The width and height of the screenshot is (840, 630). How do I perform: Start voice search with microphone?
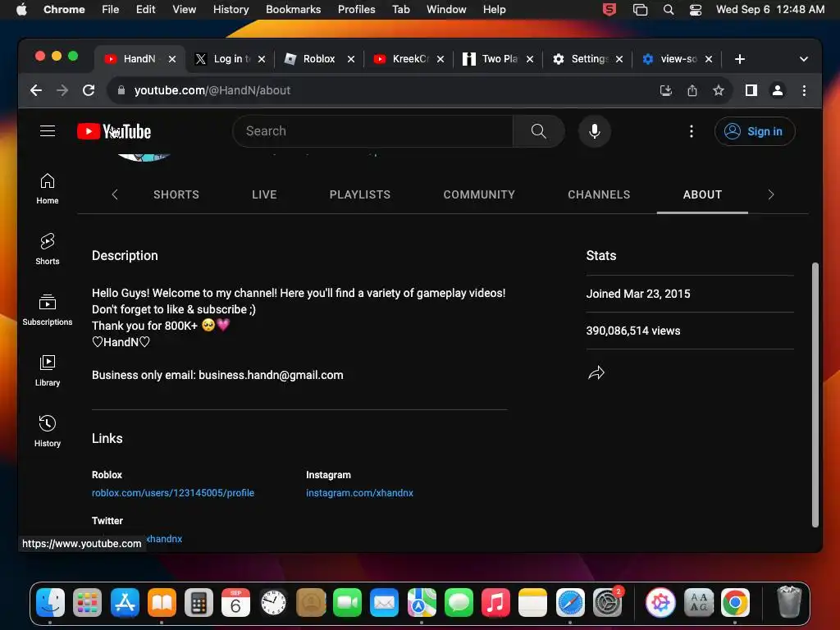click(594, 131)
